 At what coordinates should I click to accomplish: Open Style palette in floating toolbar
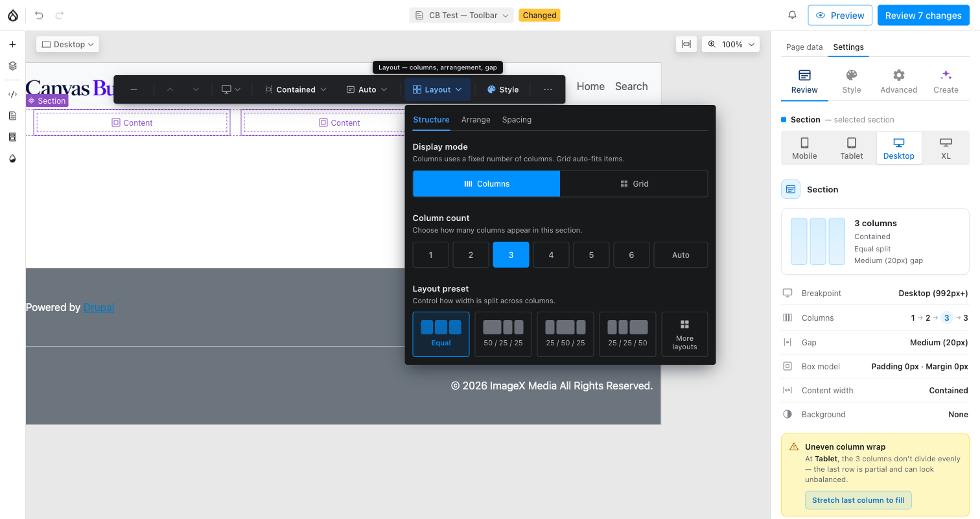[503, 89]
